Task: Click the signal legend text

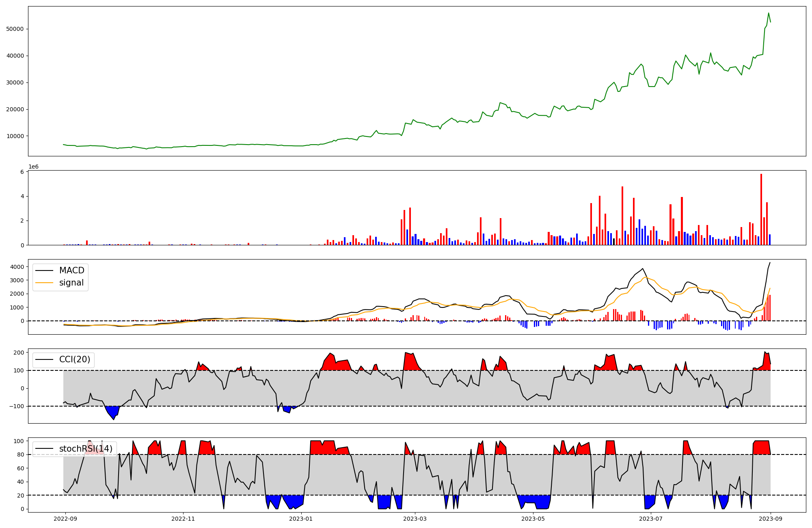Action: click(71, 283)
